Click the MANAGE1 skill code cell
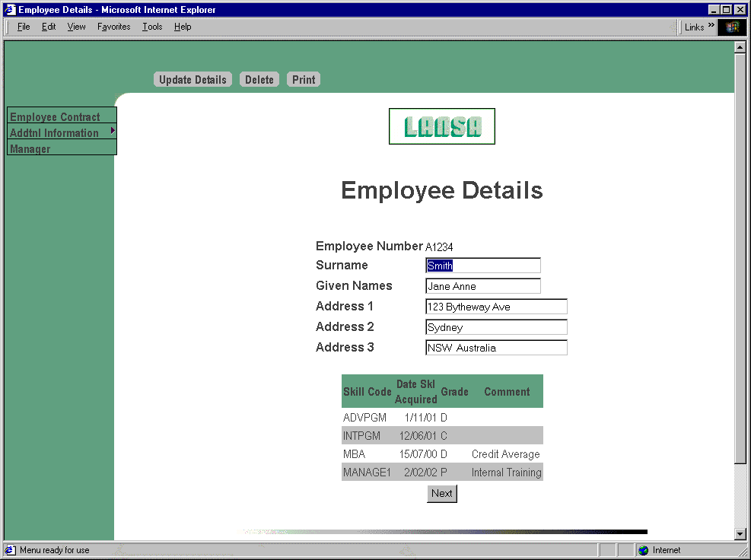Viewport: 751px width, 560px height. 367,473
